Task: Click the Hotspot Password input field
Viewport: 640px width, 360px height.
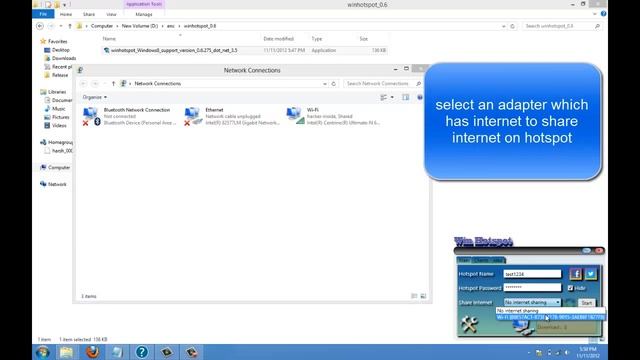Action: (532, 287)
